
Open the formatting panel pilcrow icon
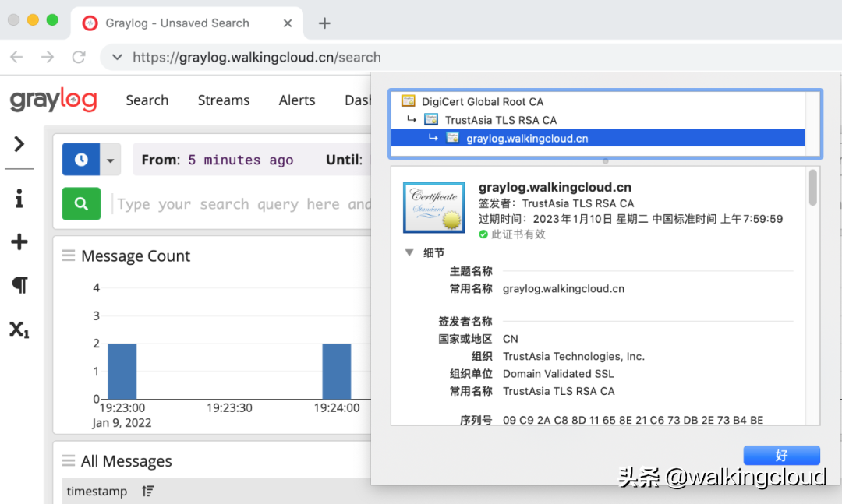tap(19, 285)
